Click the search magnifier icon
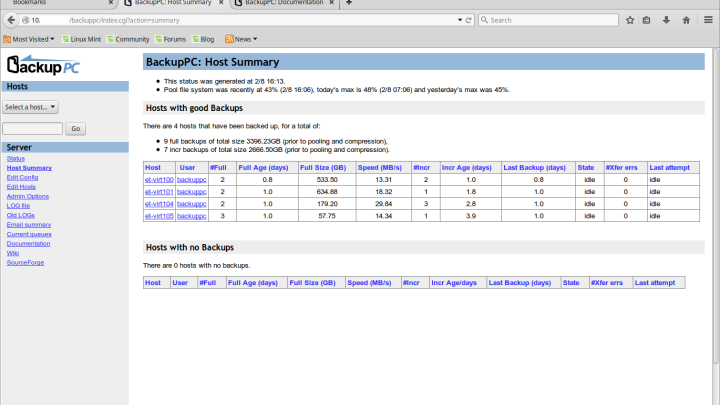This screenshot has width=720, height=405. pyautogui.click(x=484, y=20)
